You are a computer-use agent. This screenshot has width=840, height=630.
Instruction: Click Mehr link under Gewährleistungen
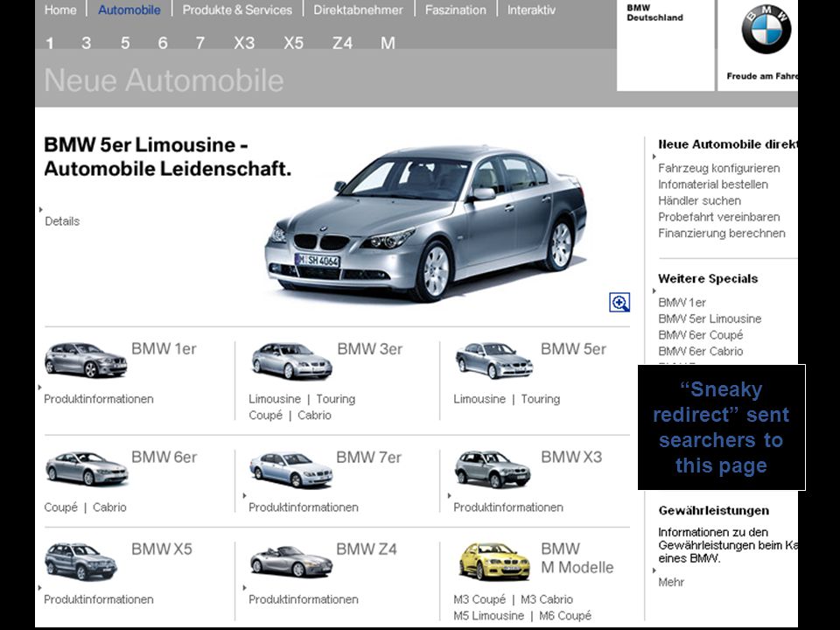(x=671, y=582)
